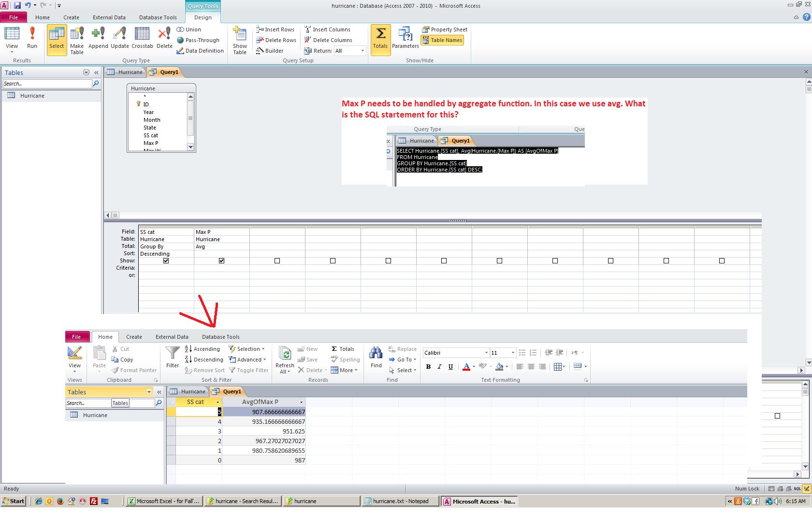Open the font size 11 dropdown
This screenshot has height=520, width=812.
pos(513,353)
